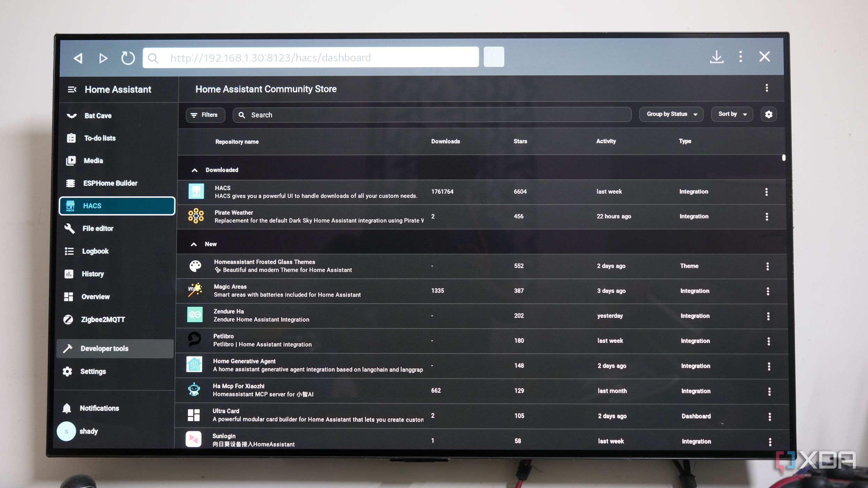Open the Group by Status dropdown

[671, 114]
